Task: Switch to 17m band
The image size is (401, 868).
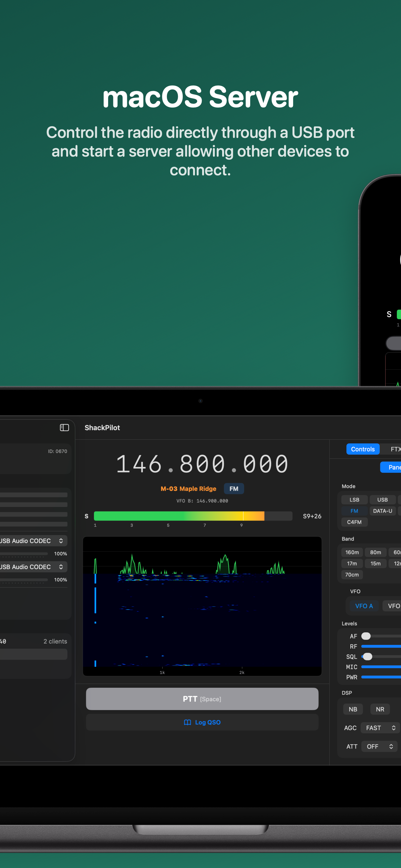Action: point(352,563)
